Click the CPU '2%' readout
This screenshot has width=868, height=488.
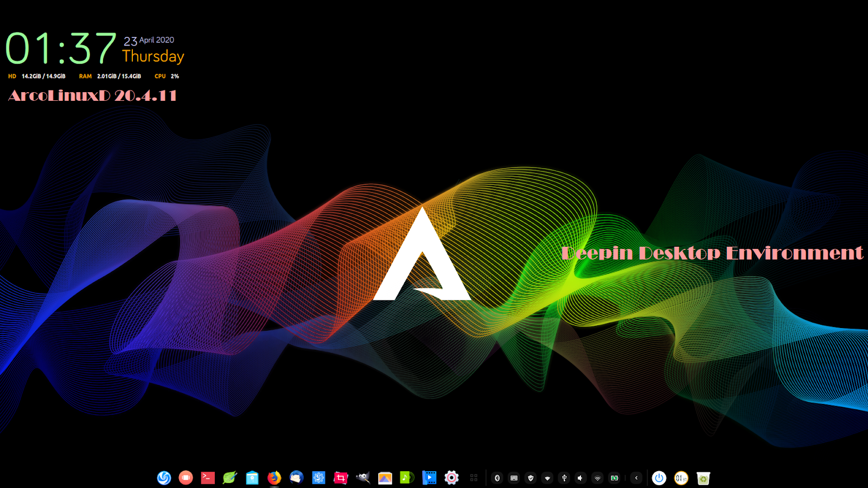click(175, 76)
